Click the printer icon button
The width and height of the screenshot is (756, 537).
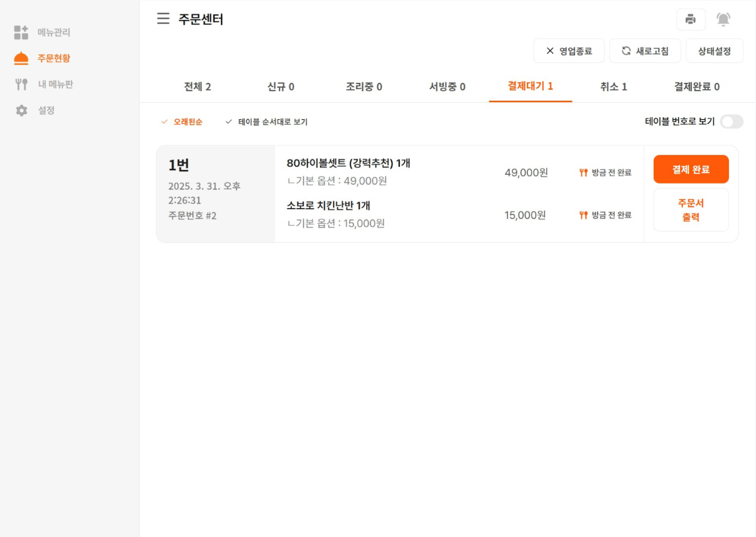click(x=691, y=19)
